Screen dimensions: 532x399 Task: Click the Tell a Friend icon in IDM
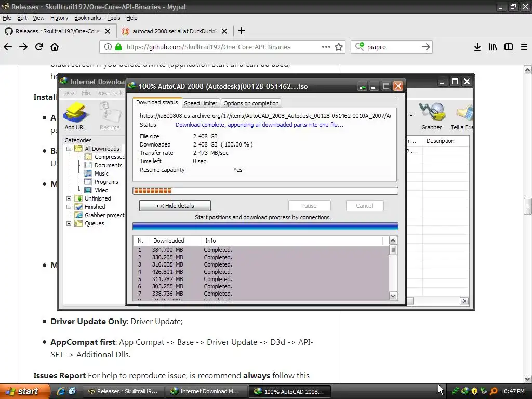tap(462, 116)
